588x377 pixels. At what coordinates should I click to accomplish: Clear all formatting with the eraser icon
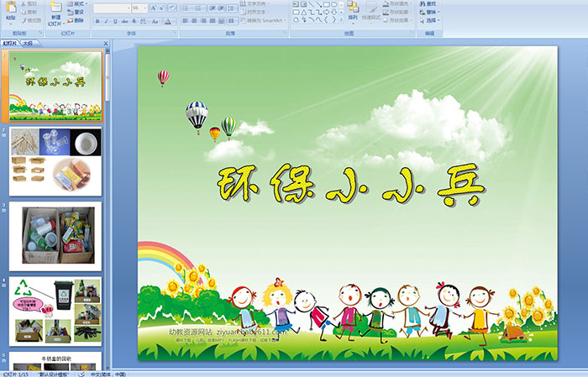coord(172,8)
